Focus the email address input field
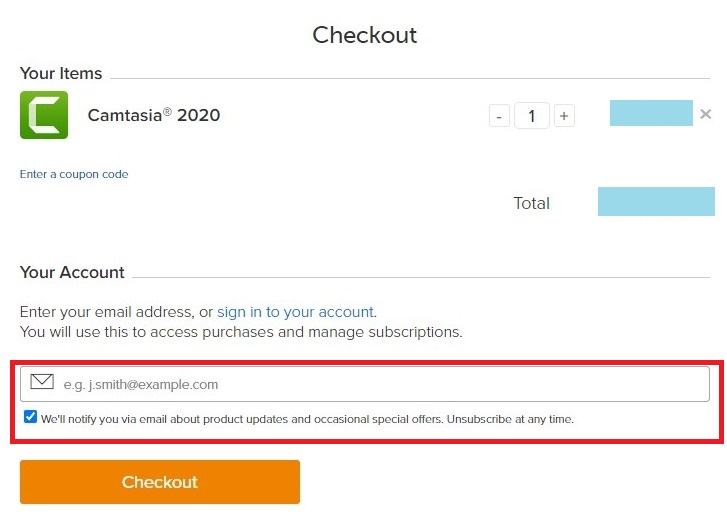The height and width of the screenshot is (520, 727). (x=380, y=384)
